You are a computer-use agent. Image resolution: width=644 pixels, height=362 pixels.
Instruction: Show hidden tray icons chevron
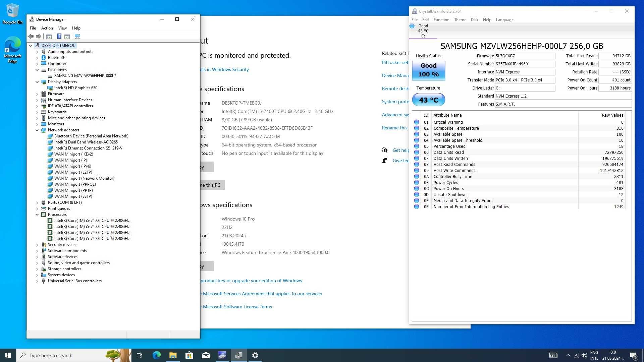pos(568,355)
